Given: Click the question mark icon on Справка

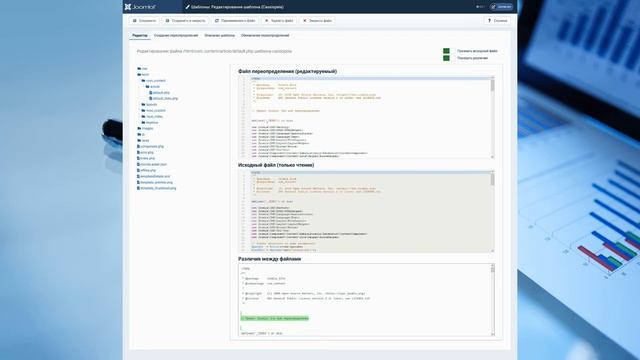Looking at the screenshot, I should pos(489,20).
